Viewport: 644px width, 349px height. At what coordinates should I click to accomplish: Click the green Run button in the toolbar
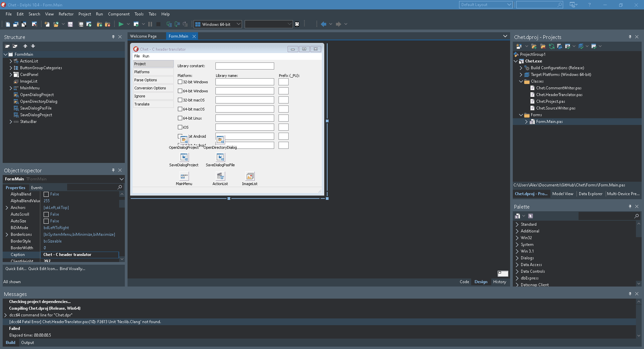(x=121, y=24)
